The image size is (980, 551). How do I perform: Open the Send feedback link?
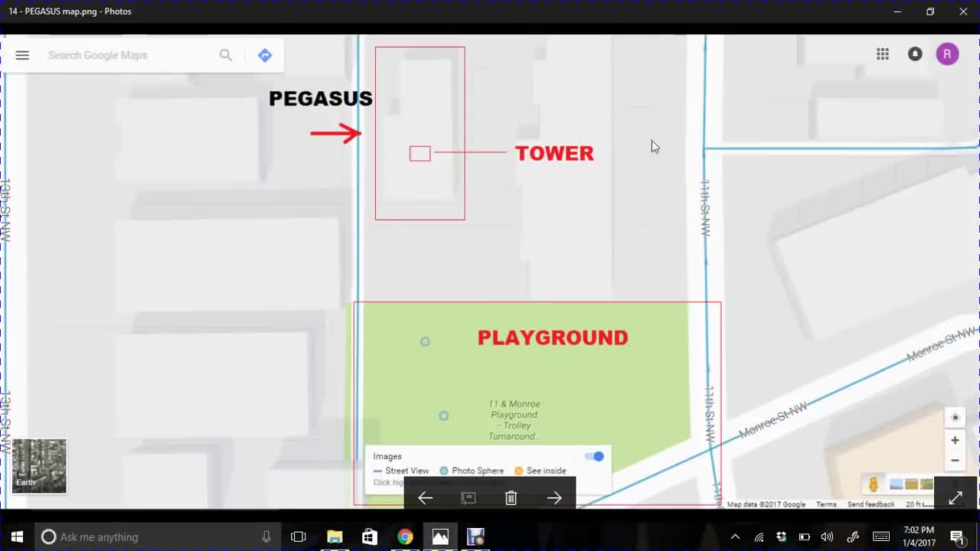[x=871, y=504]
